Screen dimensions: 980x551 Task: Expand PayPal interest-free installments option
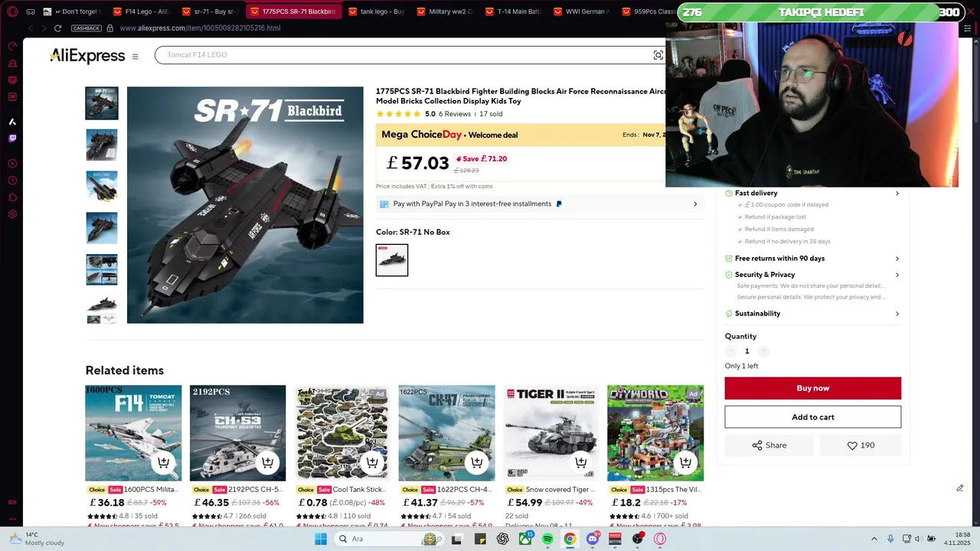pos(539,204)
